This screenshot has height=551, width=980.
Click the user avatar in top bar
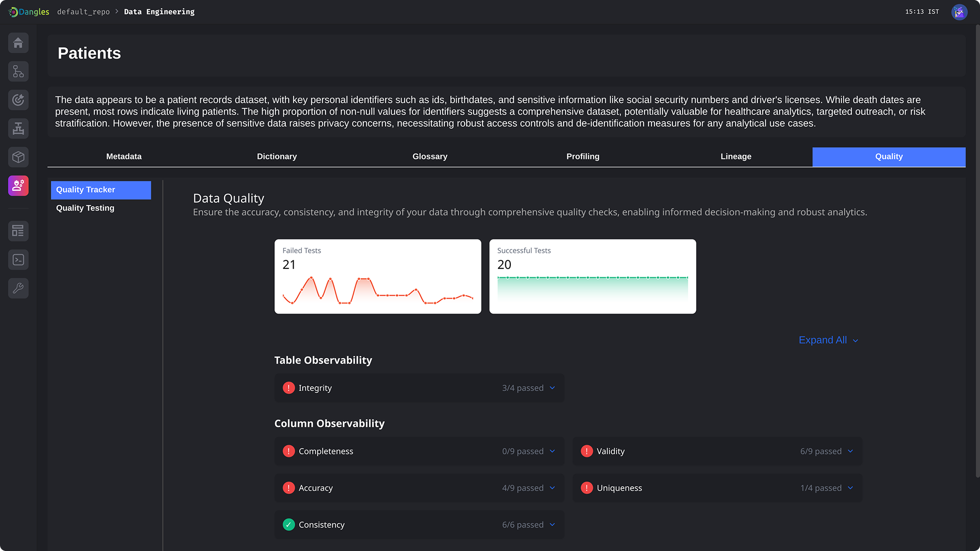click(x=959, y=12)
